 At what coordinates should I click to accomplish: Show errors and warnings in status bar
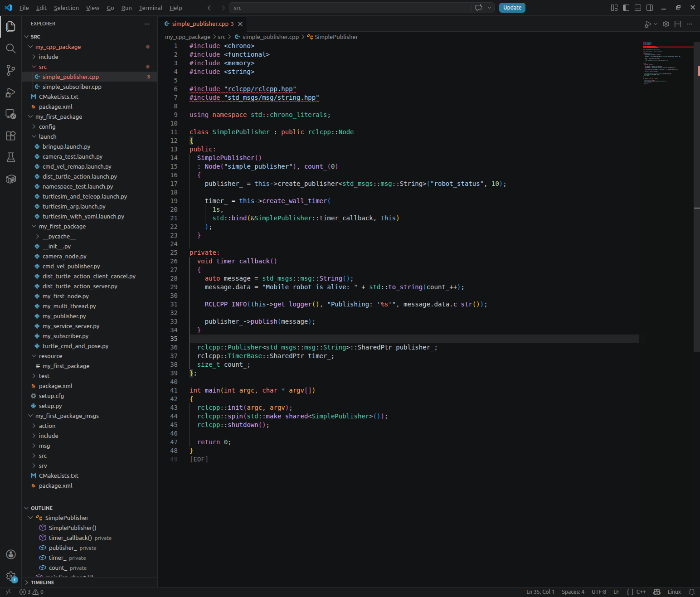tap(31, 592)
